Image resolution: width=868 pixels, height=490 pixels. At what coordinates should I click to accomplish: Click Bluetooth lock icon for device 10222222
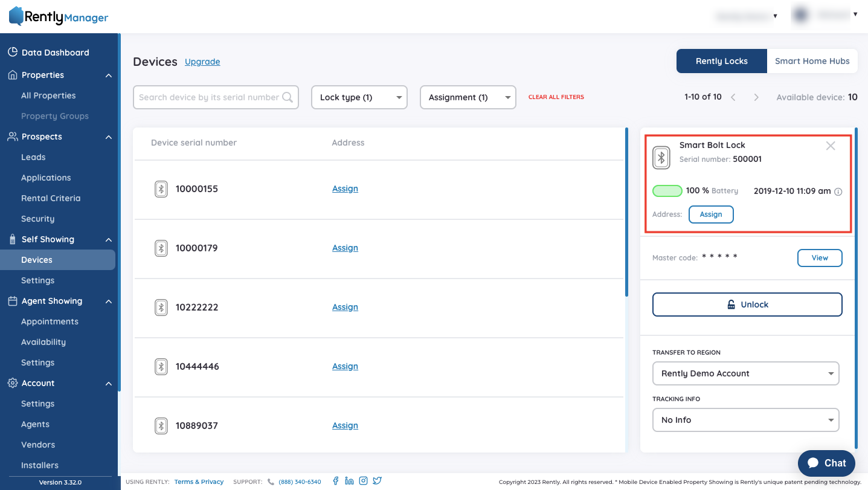161,308
